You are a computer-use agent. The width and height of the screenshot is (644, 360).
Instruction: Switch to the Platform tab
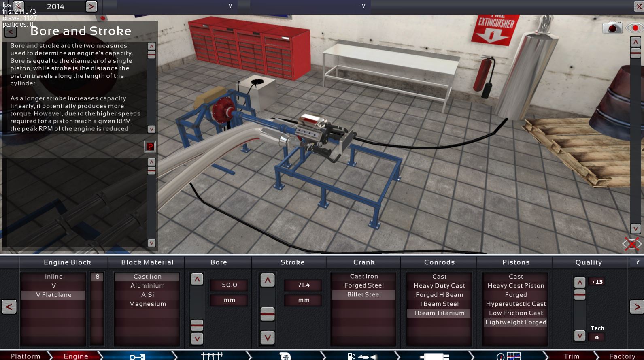pos(25,356)
